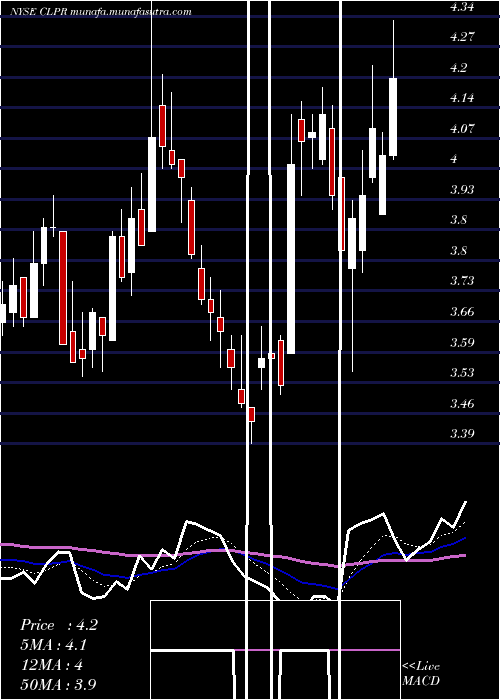This screenshot has height=700, width=500.
Task: Click the 3.93 price axis label
Action: click(463, 190)
